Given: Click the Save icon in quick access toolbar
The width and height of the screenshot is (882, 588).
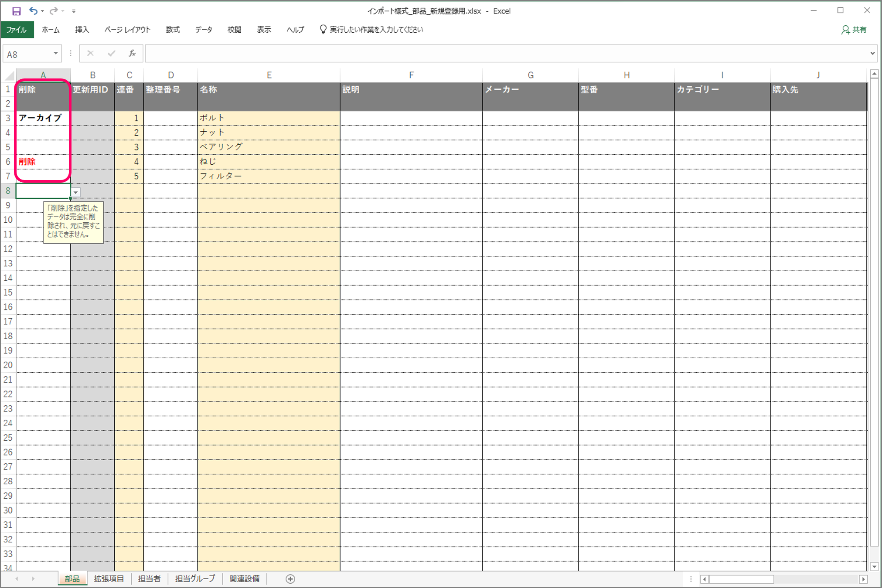Looking at the screenshot, I should [x=16, y=11].
